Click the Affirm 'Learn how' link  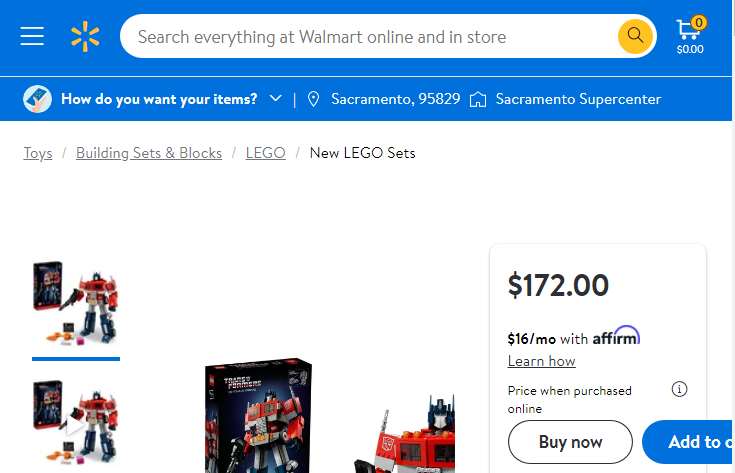click(541, 361)
